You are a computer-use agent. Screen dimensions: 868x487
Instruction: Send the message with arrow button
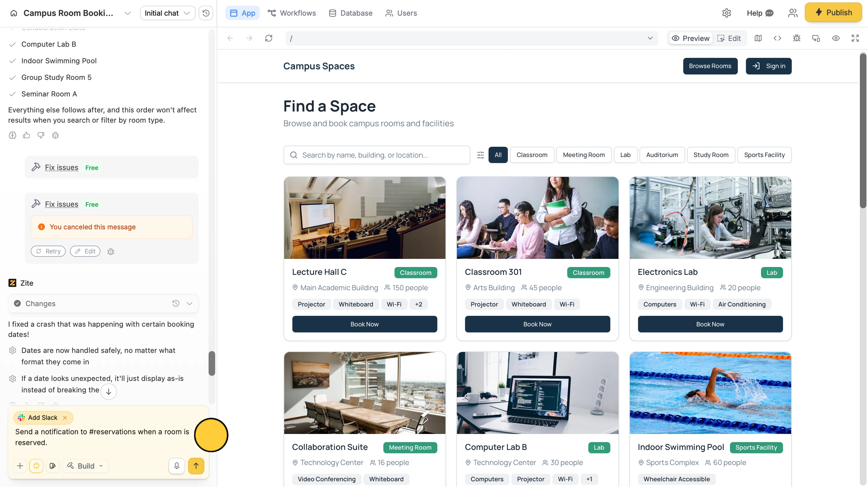[x=196, y=466]
